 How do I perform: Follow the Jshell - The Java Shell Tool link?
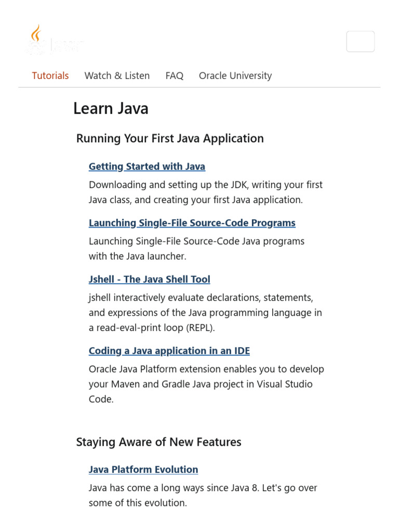pos(149,280)
